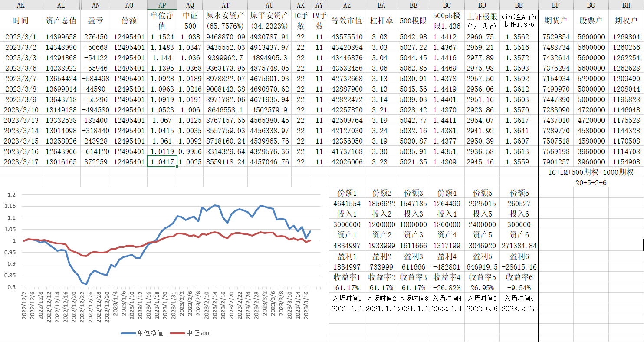This screenshot has height=342, width=644.
Task: Select the date cell 2023/3/10
Action: click(x=21, y=109)
